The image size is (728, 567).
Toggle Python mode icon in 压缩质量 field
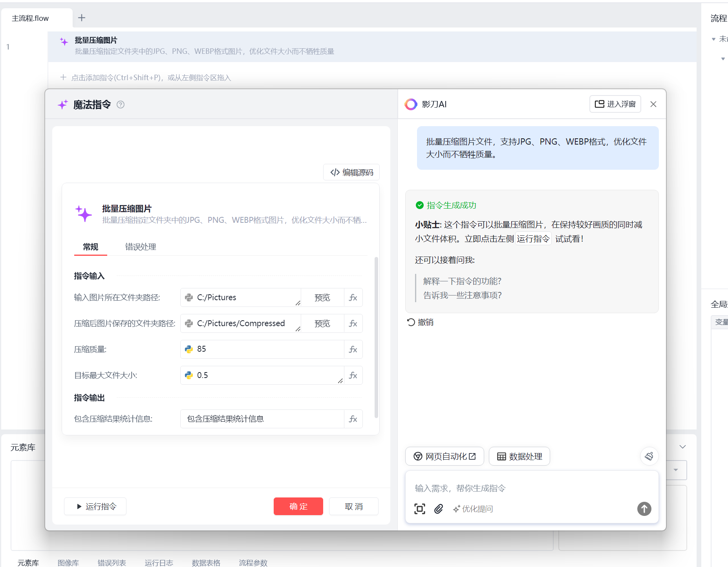pos(189,349)
